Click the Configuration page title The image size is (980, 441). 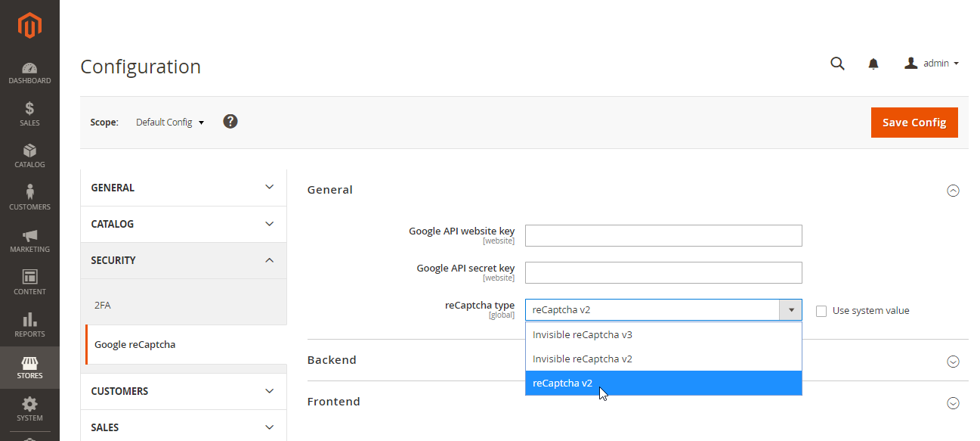141,67
